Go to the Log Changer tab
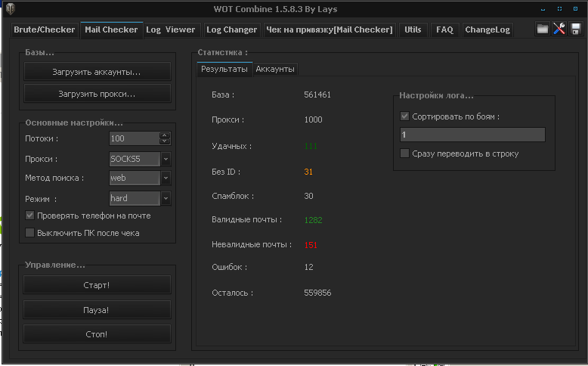Viewport: 588px width, 366px height. point(232,29)
